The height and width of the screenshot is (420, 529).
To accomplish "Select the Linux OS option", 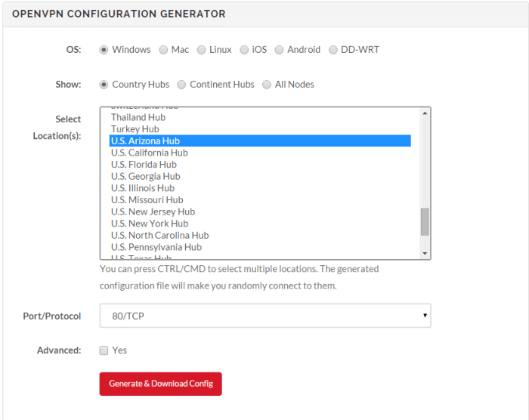I will point(202,50).
